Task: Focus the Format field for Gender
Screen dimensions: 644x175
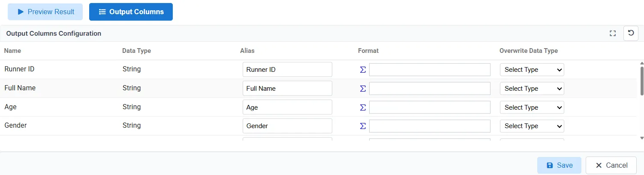Action: click(430, 126)
